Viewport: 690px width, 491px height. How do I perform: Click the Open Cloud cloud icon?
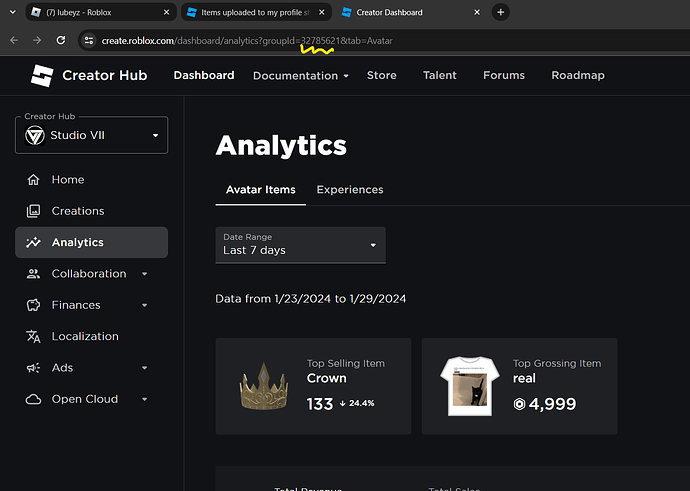click(33, 399)
